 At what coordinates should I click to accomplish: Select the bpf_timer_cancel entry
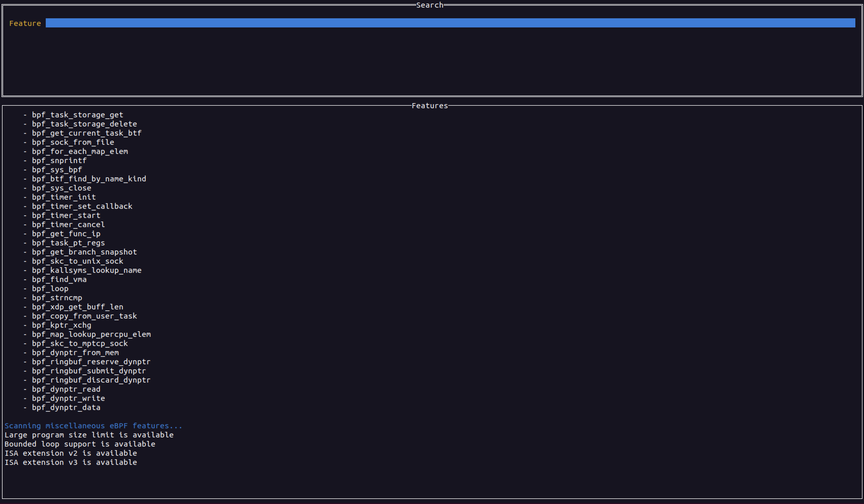pos(69,225)
